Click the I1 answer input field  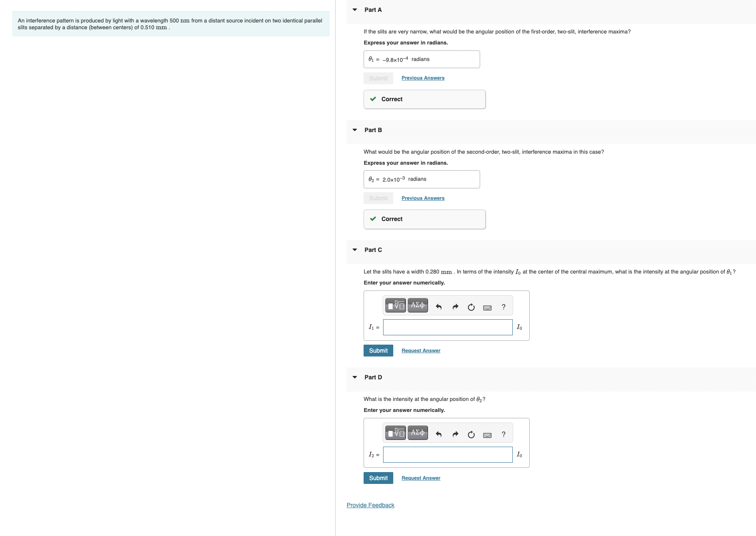pyautogui.click(x=447, y=327)
